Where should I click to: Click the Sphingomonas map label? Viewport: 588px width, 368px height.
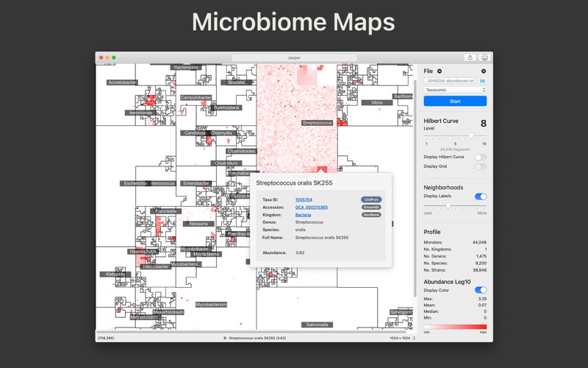401,312
